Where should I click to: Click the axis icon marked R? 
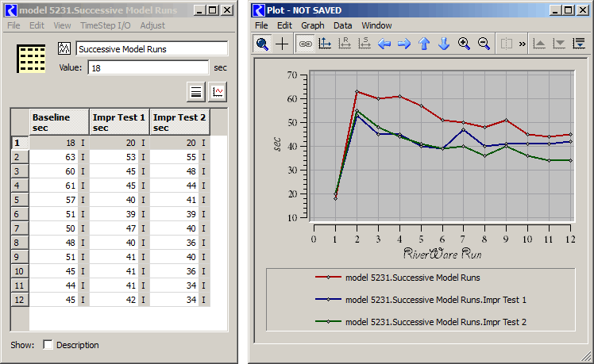coord(345,44)
